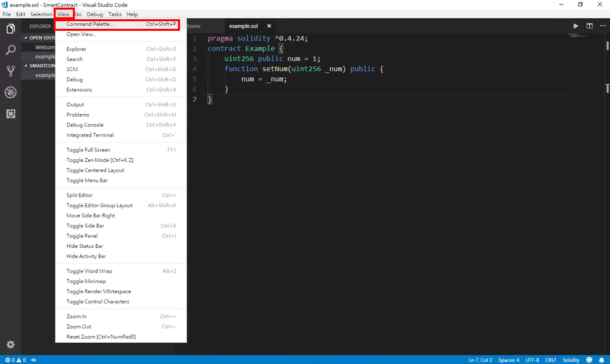Change file encoding via UTF-8
Image resolution: width=610 pixels, height=364 pixels.
(532, 360)
